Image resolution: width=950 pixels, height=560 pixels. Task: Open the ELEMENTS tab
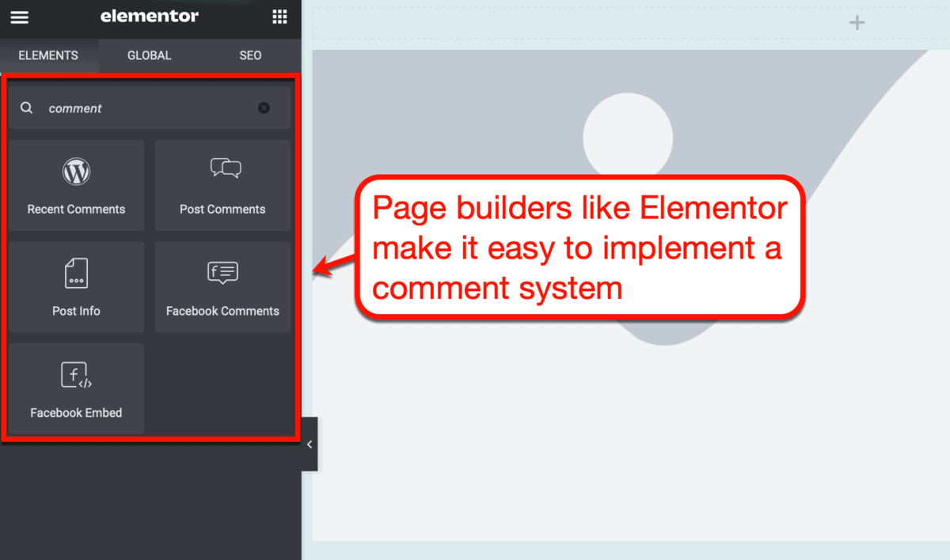click(48, 55)
